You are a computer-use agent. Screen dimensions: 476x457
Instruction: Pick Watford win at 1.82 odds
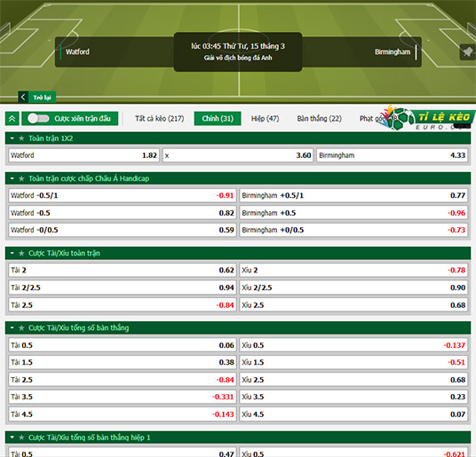click(x=84, y=155)
